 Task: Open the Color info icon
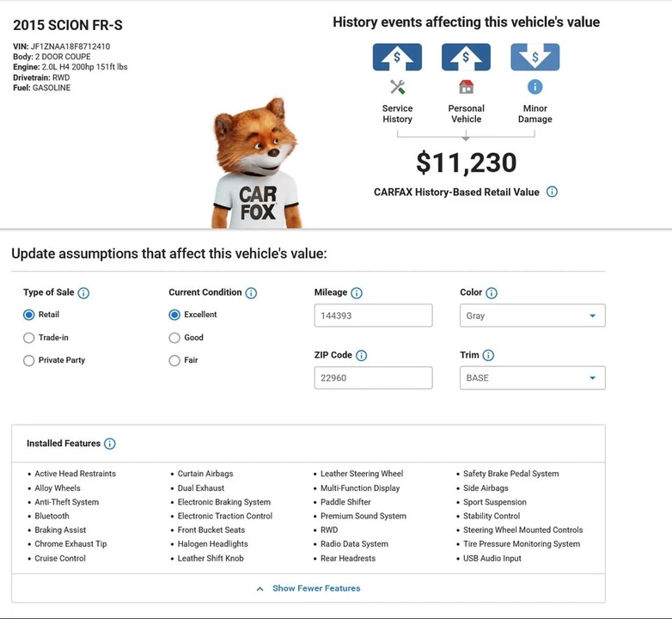click(x=492, y=293)
